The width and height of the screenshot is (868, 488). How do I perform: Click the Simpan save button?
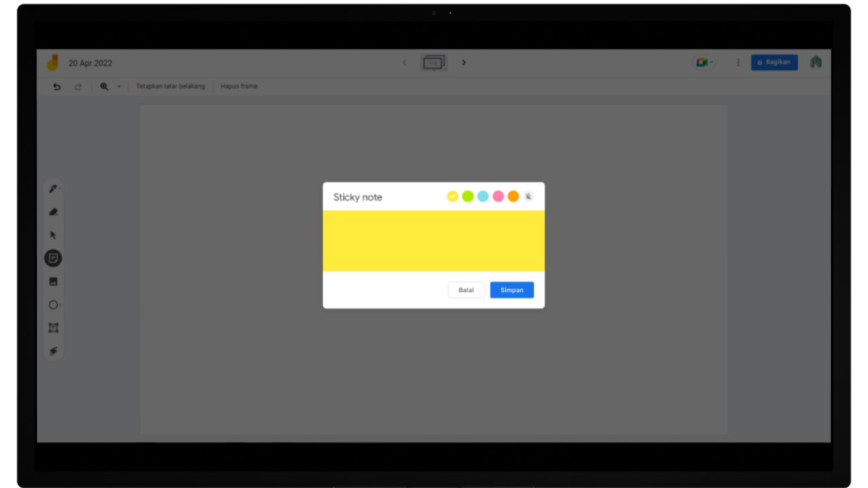tap(512, 290)
